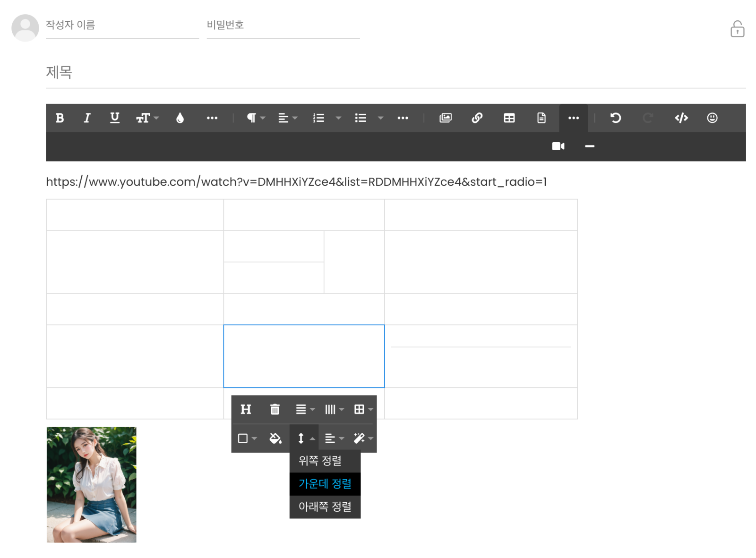Click the insert image icon
This screenshot has width=756, height=558.
tap(445, 118)
